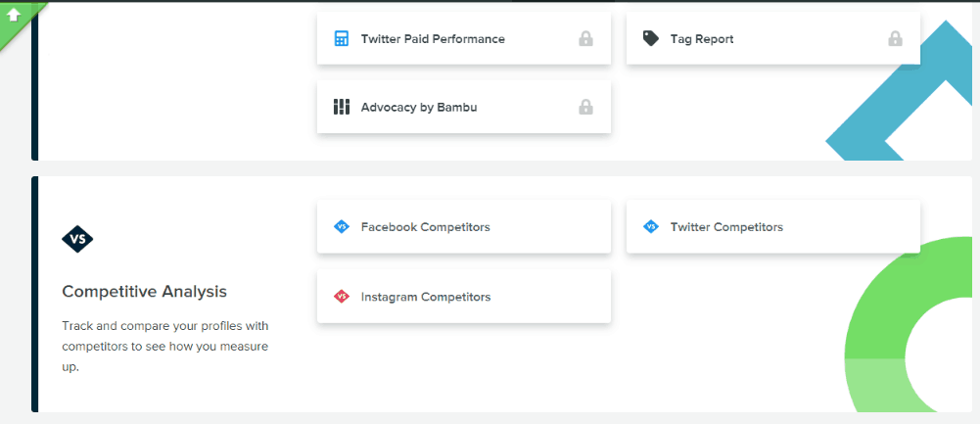
Task: Open the Facebook Competitors report
Action: coord(464,226)
